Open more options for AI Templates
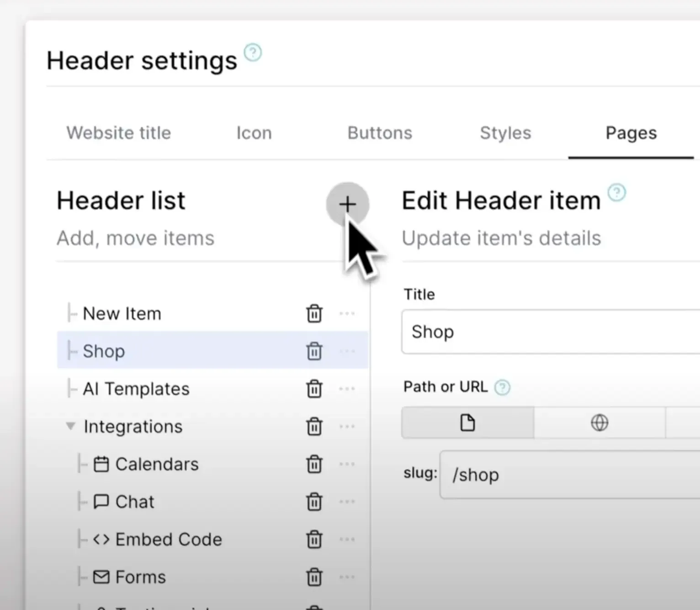 pos(347,389)
